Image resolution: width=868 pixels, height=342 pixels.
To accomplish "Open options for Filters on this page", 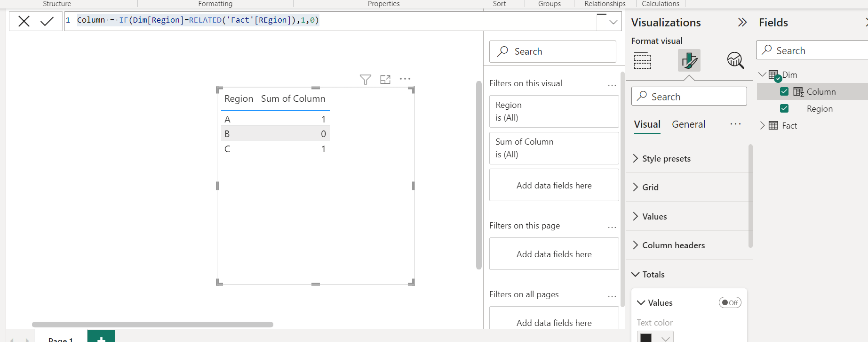I will click(612, 228).
